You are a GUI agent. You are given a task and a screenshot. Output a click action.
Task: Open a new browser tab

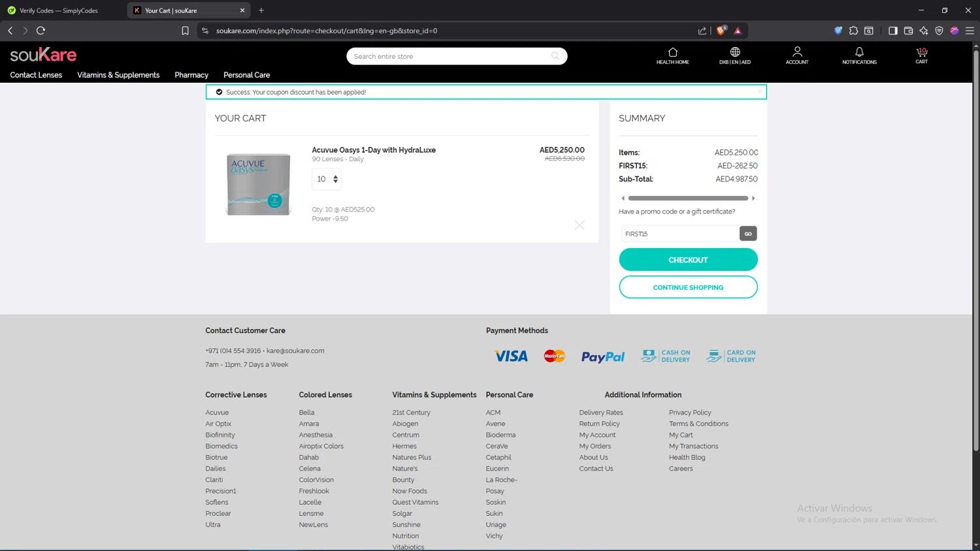261,10
